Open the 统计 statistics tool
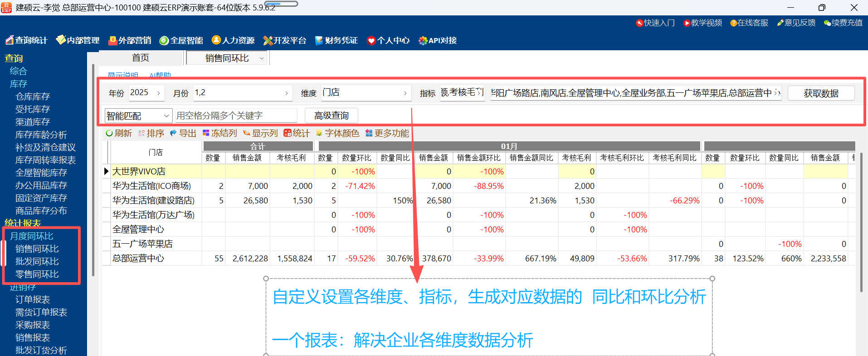This screenshot has height=356, width=868. tap(288, 133)
